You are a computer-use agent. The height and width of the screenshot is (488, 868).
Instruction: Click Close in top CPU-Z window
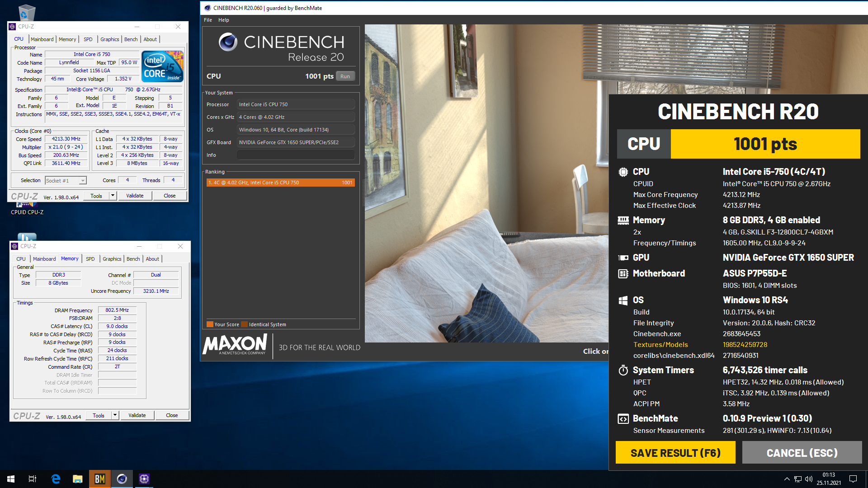pos(170,196)
